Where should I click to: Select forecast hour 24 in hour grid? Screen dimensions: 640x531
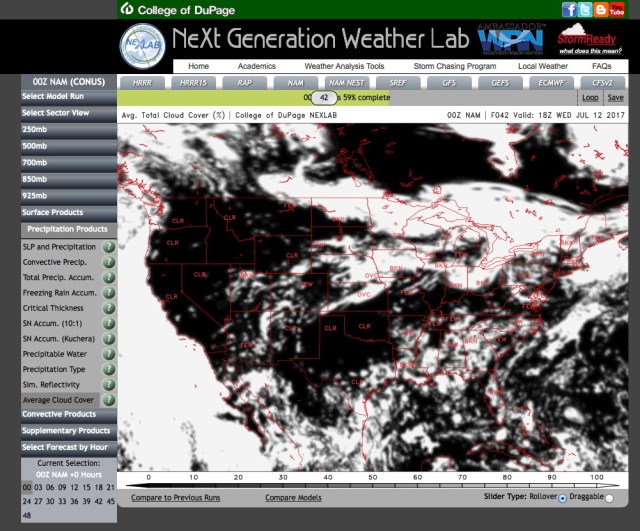(x=27, y=501)
